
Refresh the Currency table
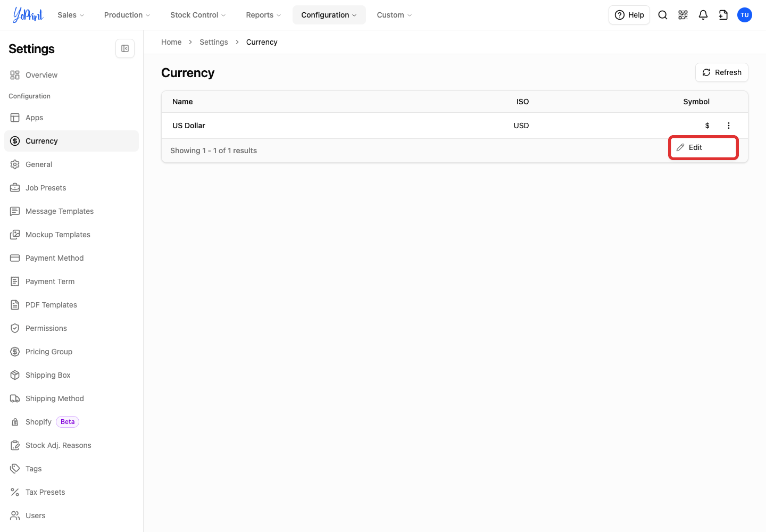click(722, 72)
